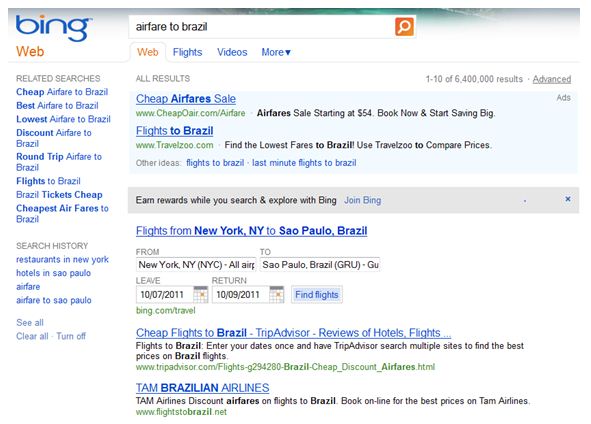Click related search Brazil Tickets Cheap
The image size is (591, 424).
coord(59,194)
